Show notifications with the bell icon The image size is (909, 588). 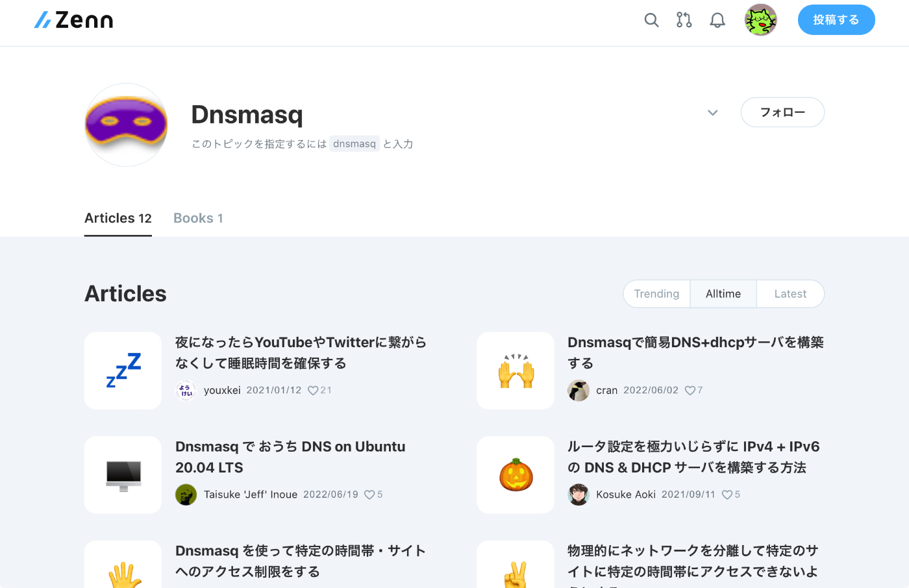click(717, 20)
